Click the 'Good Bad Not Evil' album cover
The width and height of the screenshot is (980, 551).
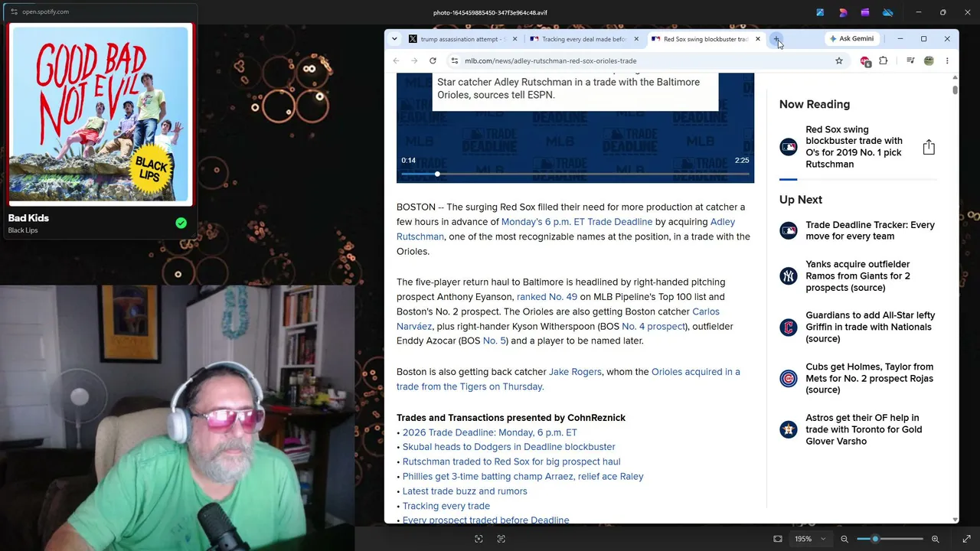100,115
